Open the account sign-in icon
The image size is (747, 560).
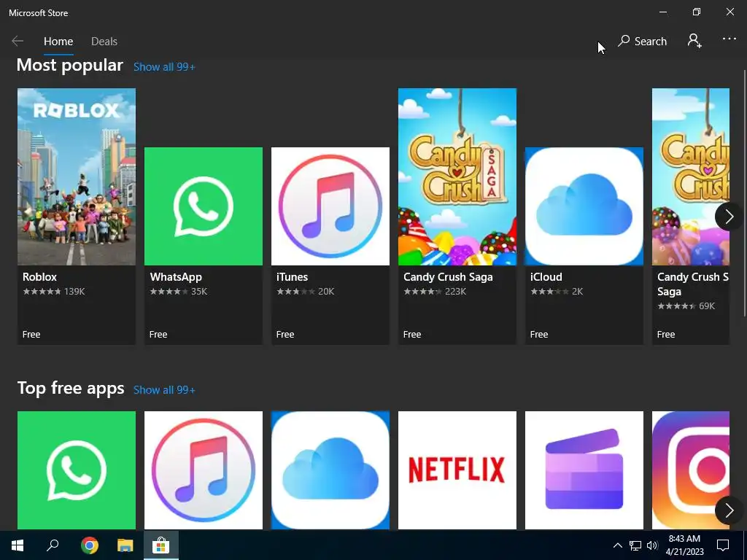694,41
